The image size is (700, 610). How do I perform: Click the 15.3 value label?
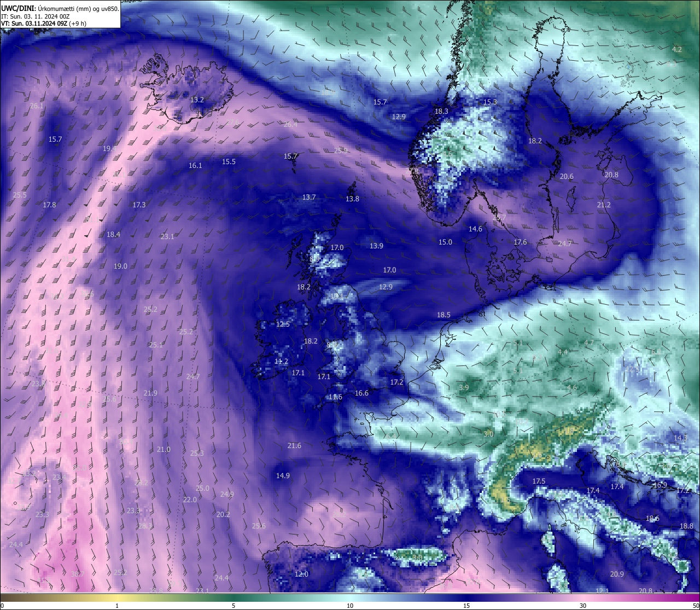[x=490, y=102]
